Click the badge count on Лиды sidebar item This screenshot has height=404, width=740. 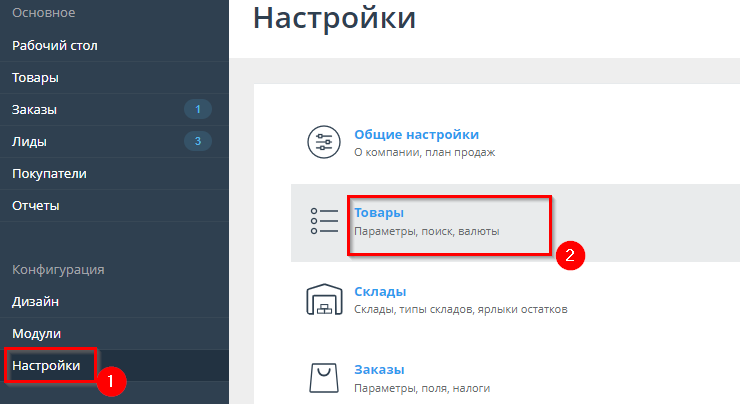pos(198,141)
